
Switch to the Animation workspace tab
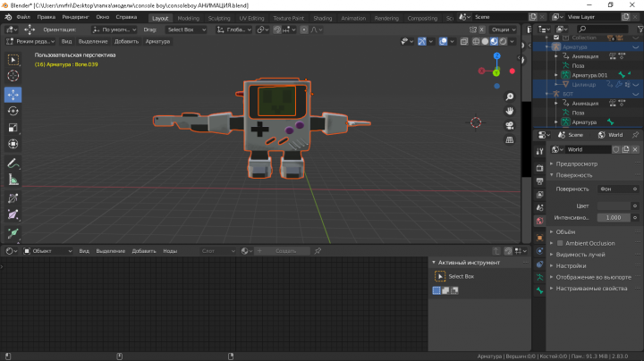tap(353, 18)
